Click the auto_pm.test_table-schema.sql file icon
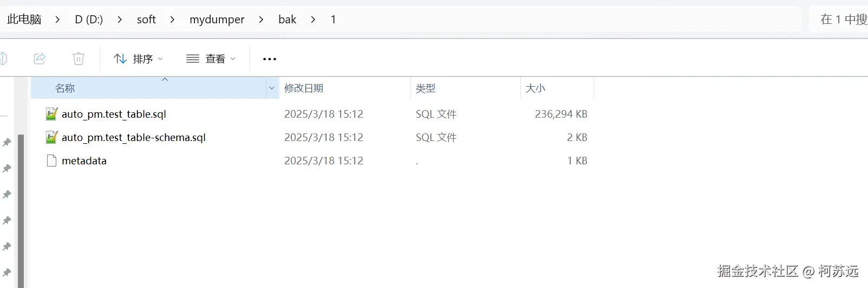Viewport: 868px width, 288px height. point(51,137)
